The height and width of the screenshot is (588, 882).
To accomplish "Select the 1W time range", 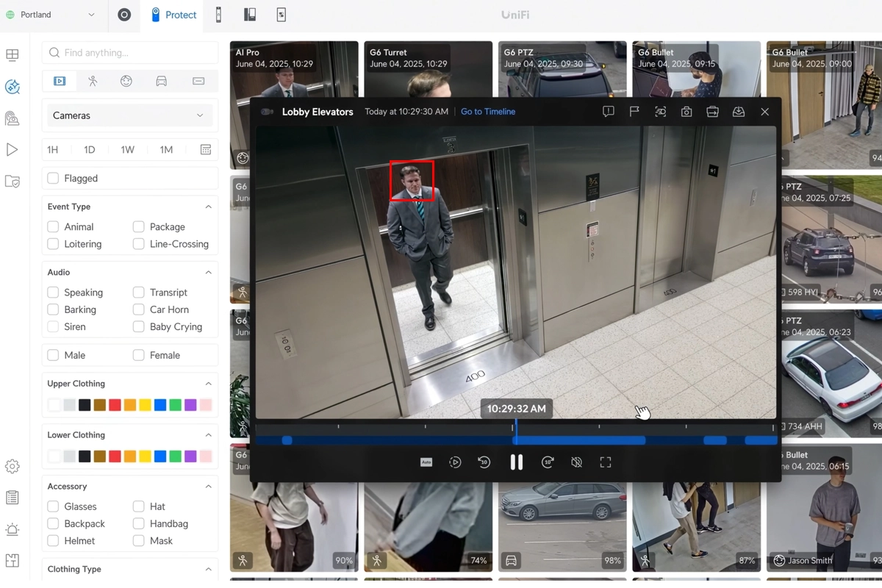I will (128, 150).
